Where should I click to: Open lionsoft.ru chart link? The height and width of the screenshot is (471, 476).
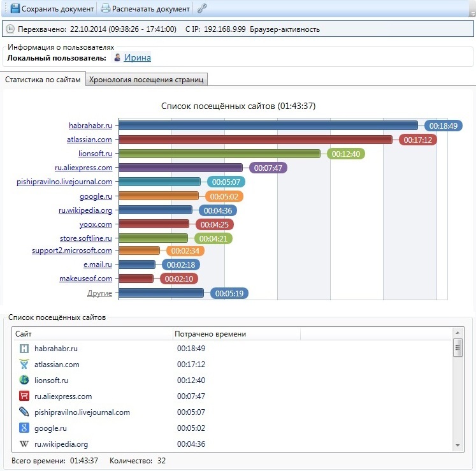[95, 154]
